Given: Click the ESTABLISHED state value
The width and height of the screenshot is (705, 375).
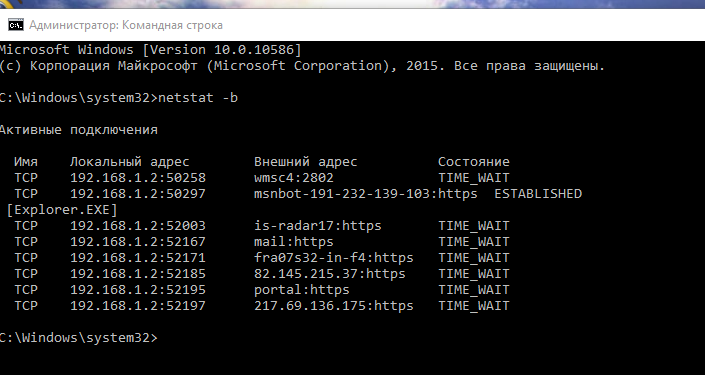Looking at the screenshot, I should (538, 193).
